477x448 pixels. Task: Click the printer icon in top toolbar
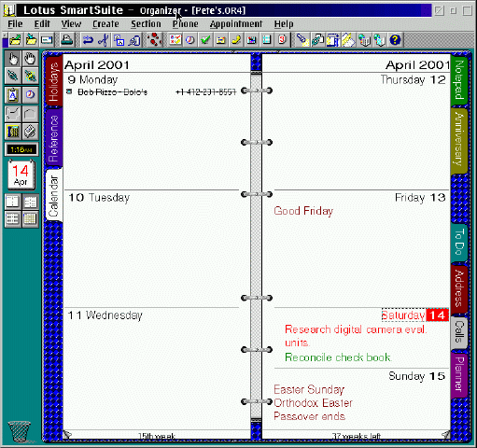click(x=67, y=40)
